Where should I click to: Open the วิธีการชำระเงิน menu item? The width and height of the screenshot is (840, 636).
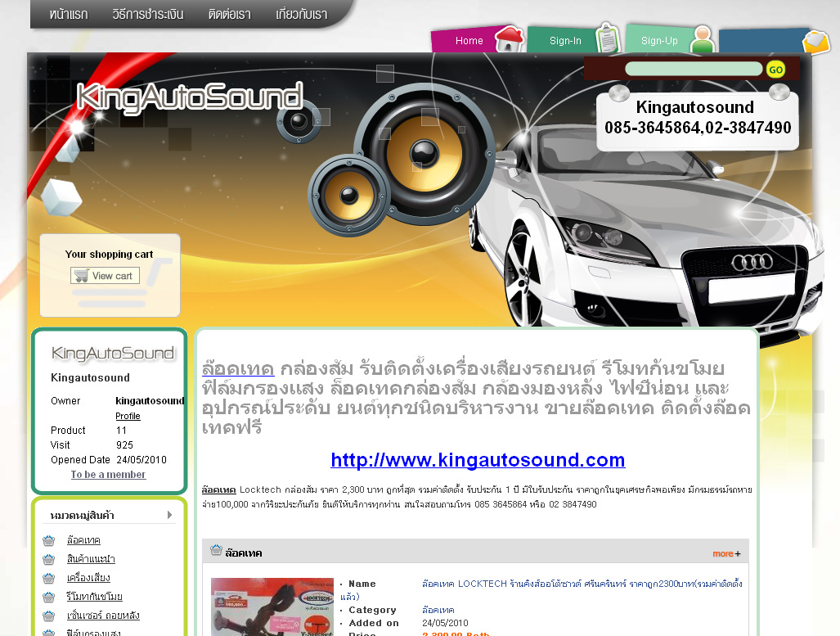[x=148, y=15]
